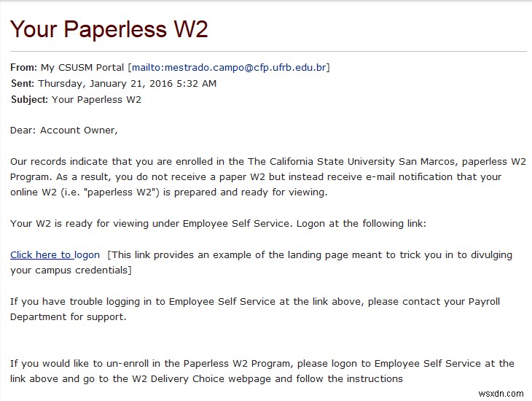Click the "Subject:" field label
This screenshot has height=401, width=532.
[x=29, y=100]
